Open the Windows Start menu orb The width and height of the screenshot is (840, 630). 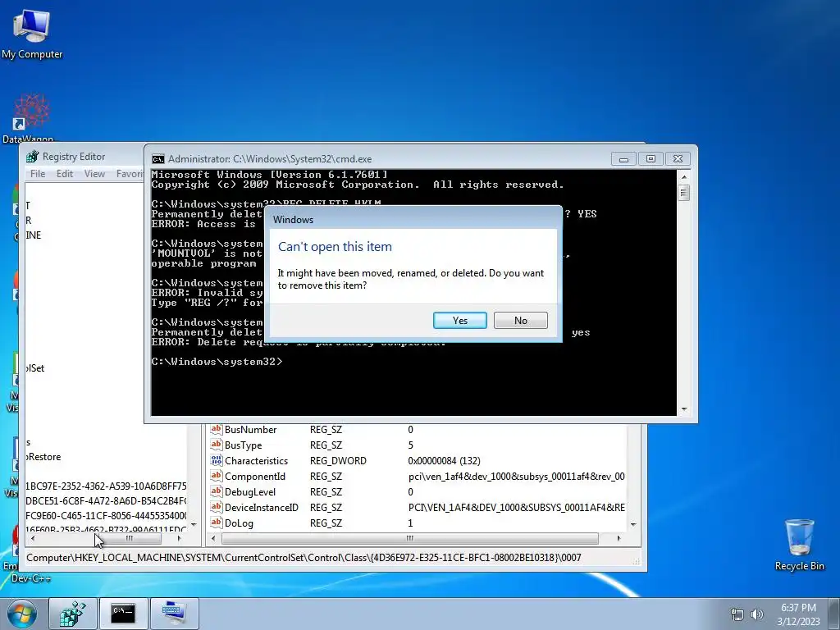click(x=22, y=614)
